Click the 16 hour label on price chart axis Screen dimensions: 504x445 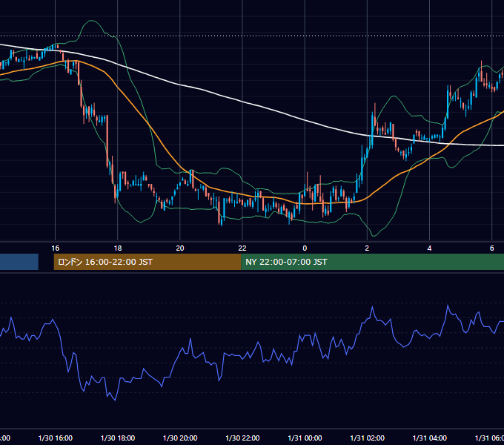pyautogui.click(x=56, y=248)
